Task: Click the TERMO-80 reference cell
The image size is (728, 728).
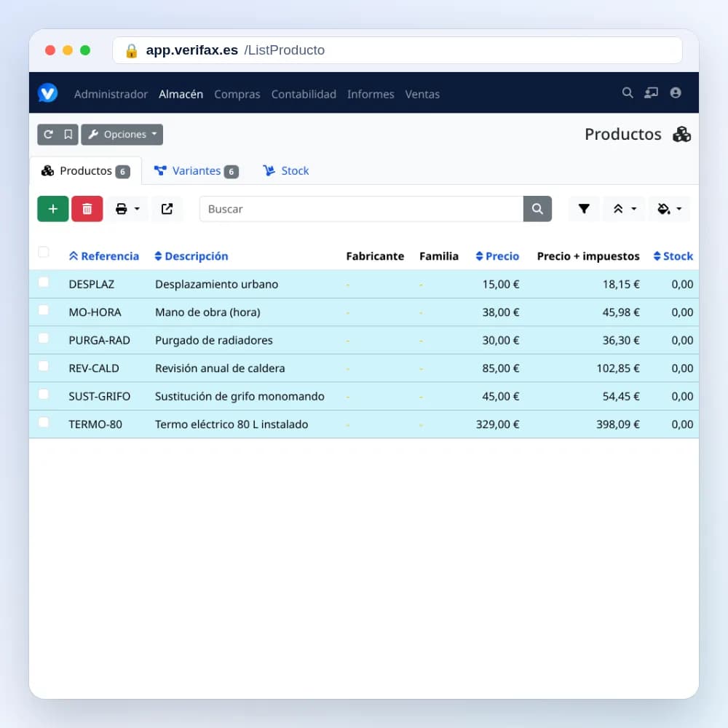Action: 95,424
